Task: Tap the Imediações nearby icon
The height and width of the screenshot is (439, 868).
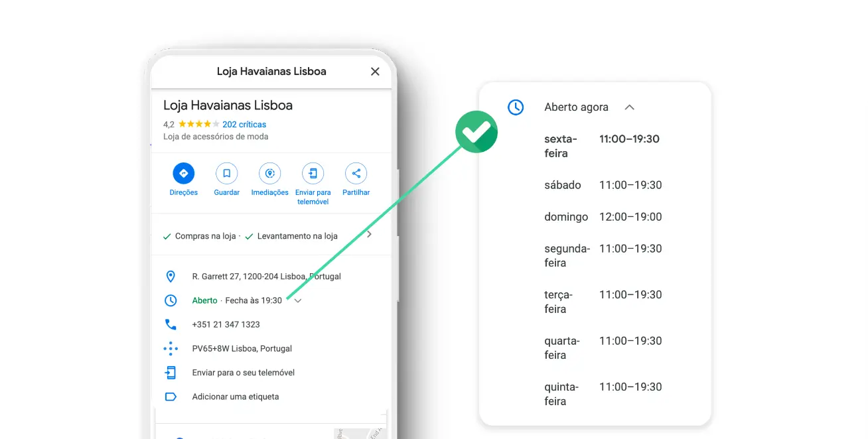Action: [x=269, y=173]
